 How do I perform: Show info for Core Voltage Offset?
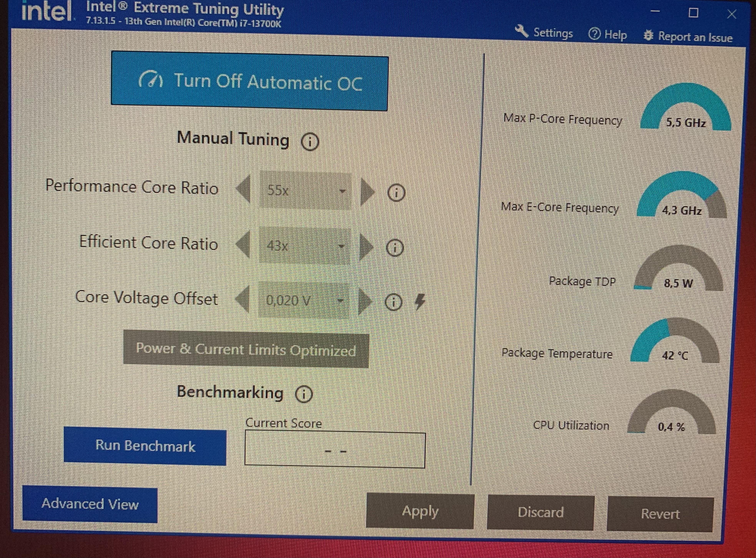coord(393,302)
